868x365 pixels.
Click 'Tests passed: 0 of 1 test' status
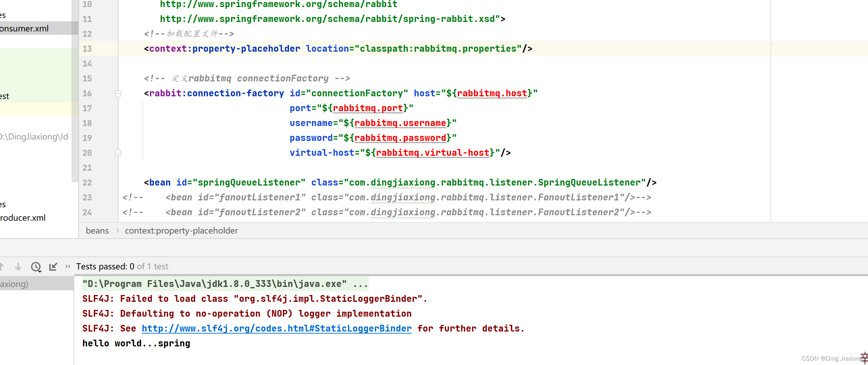pos(122,266)
